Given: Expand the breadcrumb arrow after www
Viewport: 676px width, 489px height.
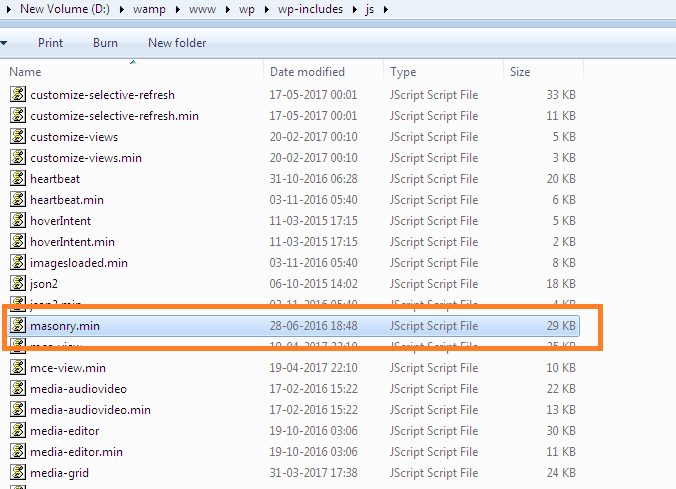Looking at the screenshot, I should (227, 9).
